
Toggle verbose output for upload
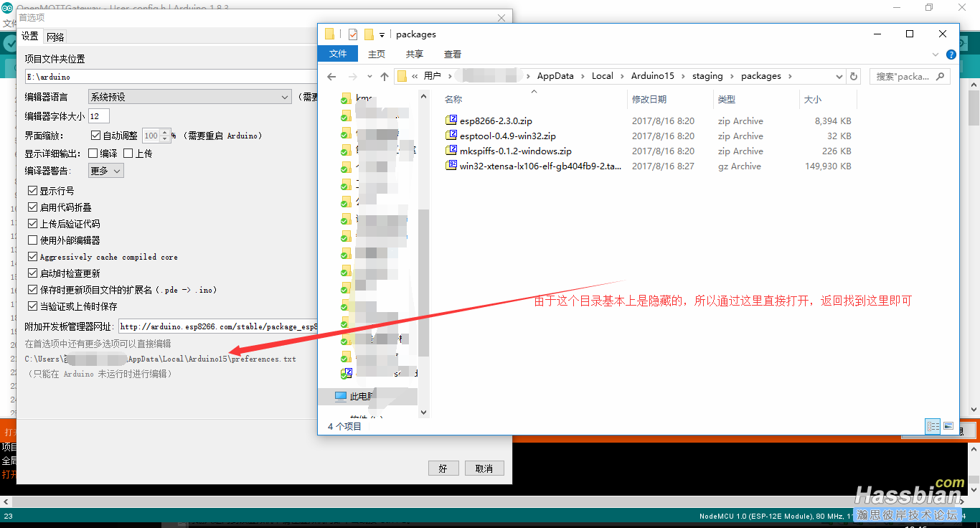point(128,153)
